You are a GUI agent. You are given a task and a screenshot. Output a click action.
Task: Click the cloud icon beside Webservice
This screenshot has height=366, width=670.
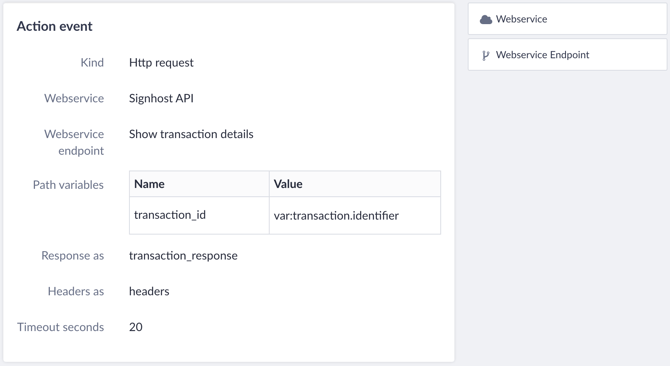pyautogui.click(x=486, y=19)
